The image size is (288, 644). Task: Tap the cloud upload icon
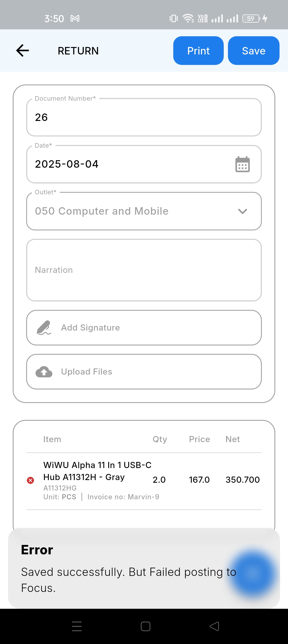(x=44, y=372)
